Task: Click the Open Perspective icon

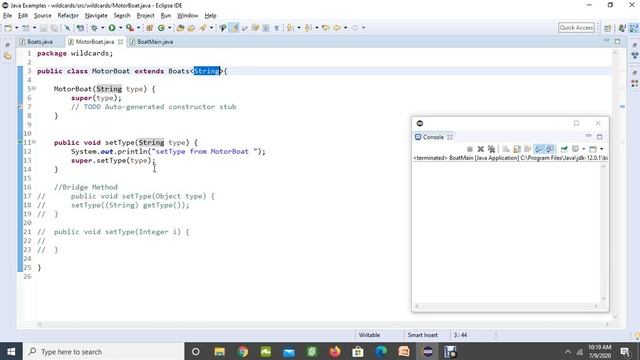Action: click(x=608, y=28)
